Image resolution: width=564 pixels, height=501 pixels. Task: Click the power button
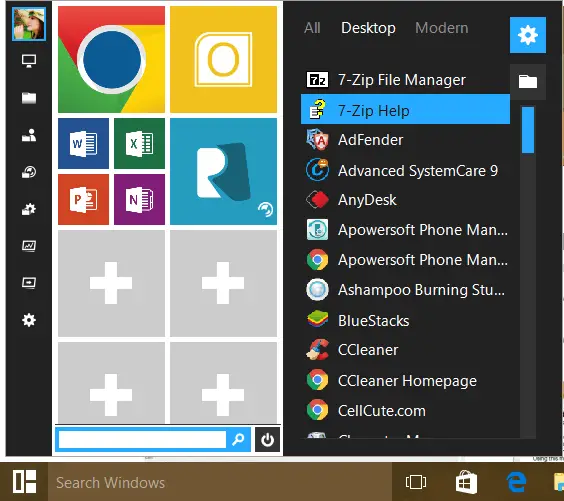pos(267,439)
